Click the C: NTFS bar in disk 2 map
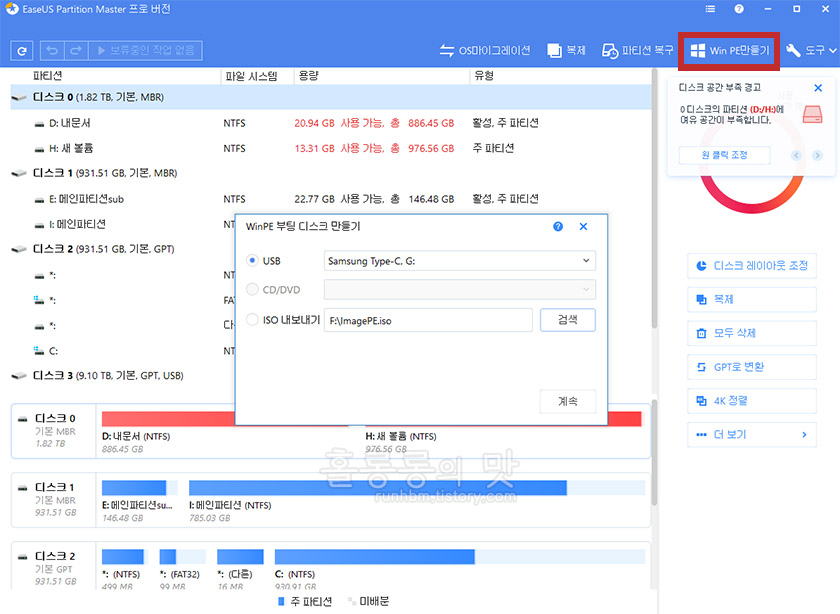Image resolution: width=840 pixels, height=614 pixels. [460, 557]
